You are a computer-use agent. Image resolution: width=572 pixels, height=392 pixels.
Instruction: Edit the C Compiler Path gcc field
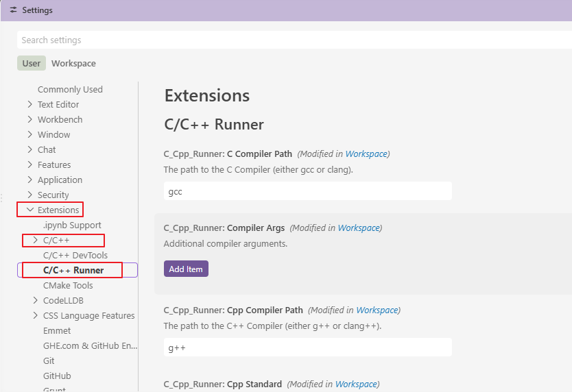point(308,191)
